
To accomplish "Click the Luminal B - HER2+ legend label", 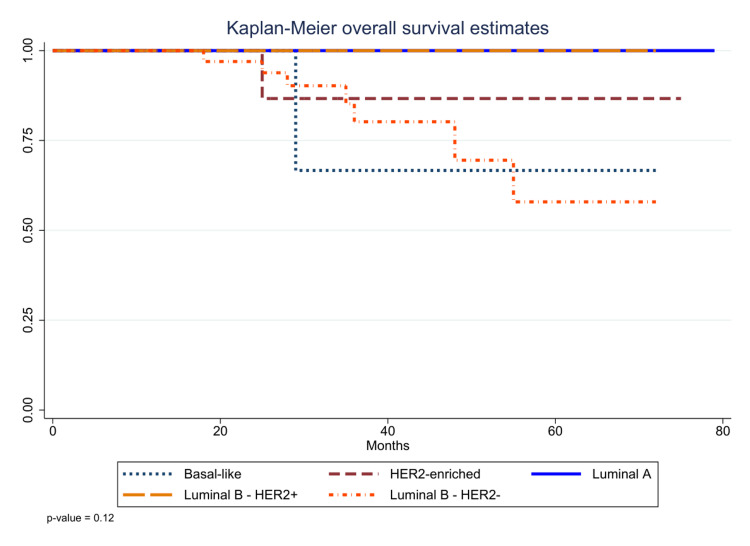I will tap(241, 495).
